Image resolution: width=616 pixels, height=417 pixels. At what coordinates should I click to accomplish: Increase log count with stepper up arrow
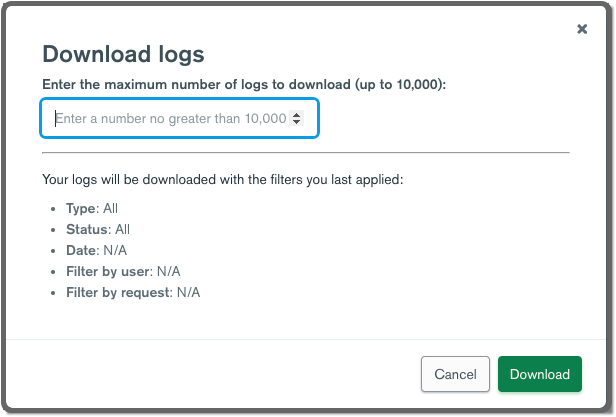[296, 114]
